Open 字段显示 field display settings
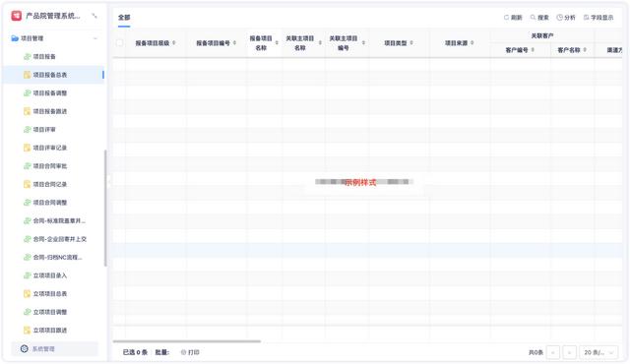Screen dimensions: 630x364 point(598,18)
